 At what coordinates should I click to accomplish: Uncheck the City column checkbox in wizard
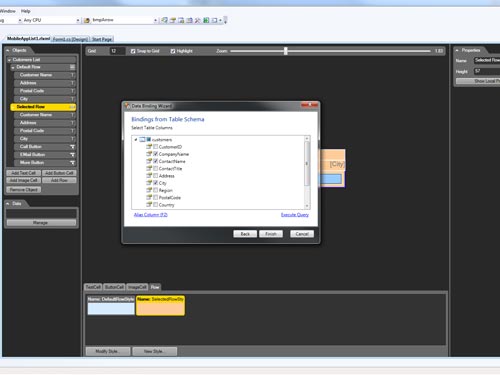(156, 183)
